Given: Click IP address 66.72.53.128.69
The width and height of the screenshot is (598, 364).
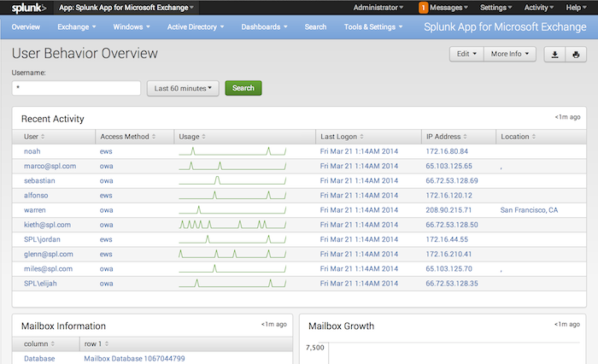Looking at the screenshot, I should tap(452, 180).
